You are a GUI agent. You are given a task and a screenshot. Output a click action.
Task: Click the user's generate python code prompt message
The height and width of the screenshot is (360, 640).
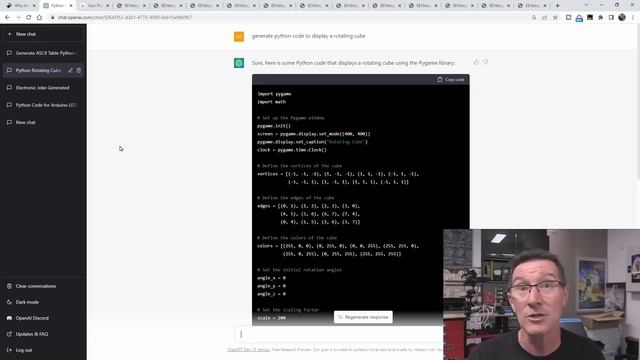(x=309, y=36)
